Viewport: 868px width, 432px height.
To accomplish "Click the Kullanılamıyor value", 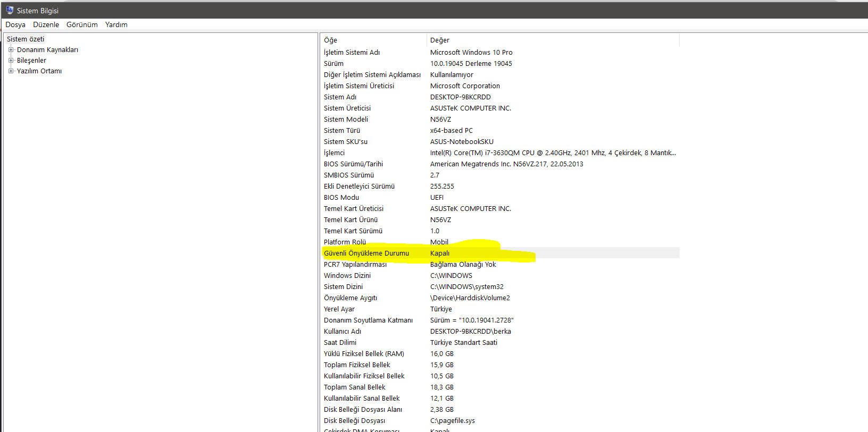I will 452,74.
